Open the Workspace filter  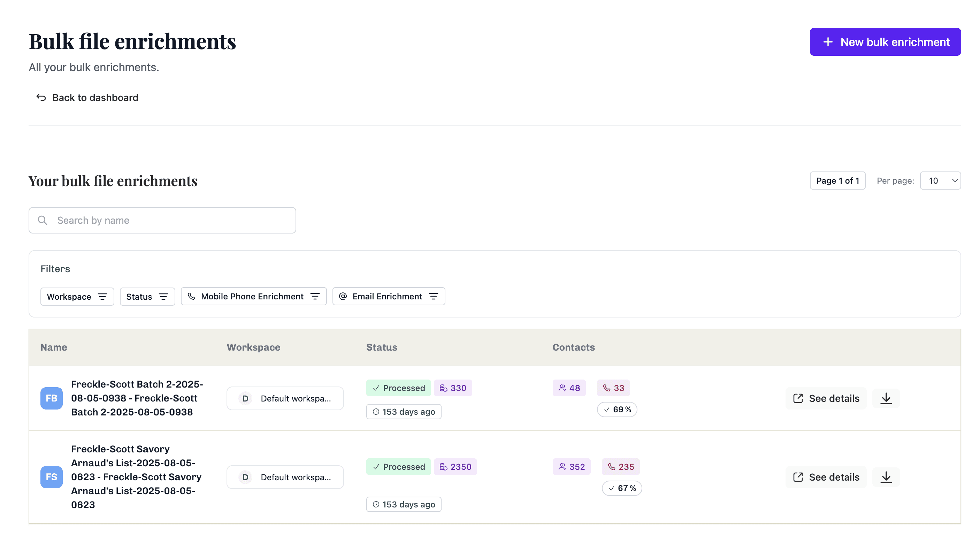click(77, 297)
